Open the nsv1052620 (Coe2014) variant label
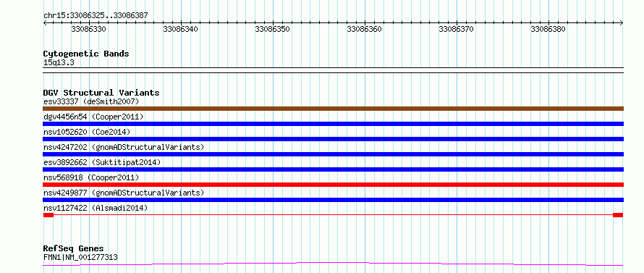The width and height of the screenshot is (644, 273). pos(87,132)
